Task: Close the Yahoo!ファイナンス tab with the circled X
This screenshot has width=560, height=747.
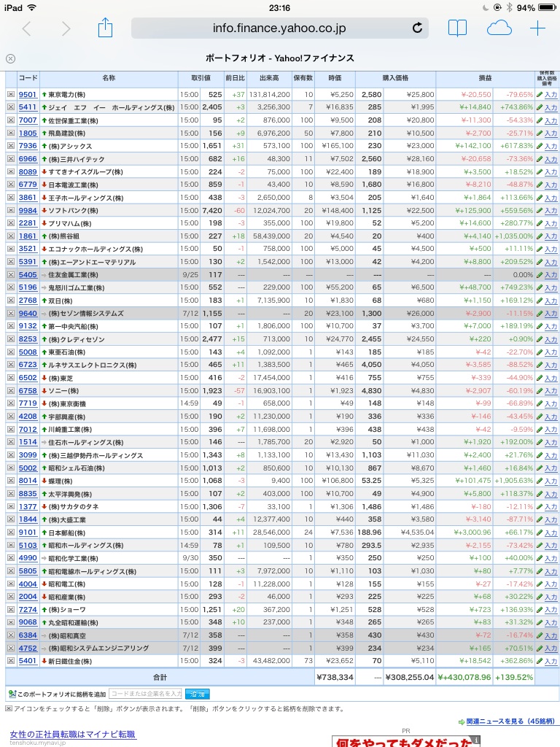Action: (10, 58)
